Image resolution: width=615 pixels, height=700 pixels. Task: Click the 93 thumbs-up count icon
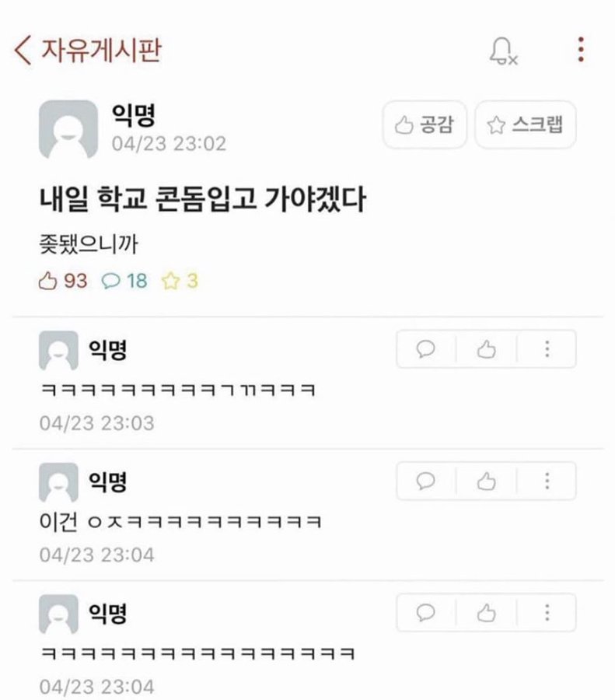tap(47, 282)
